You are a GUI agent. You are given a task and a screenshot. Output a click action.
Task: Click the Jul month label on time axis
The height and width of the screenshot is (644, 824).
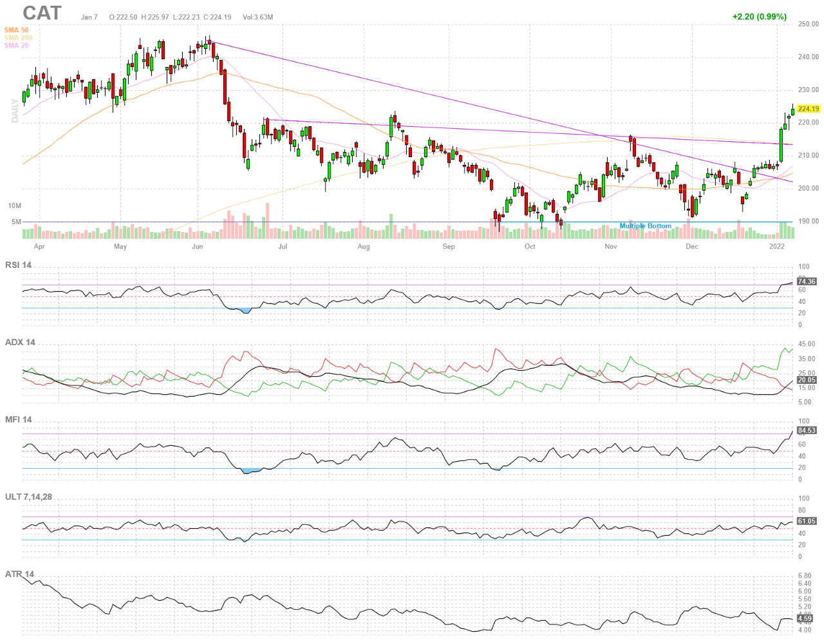[x=283, y=247]
